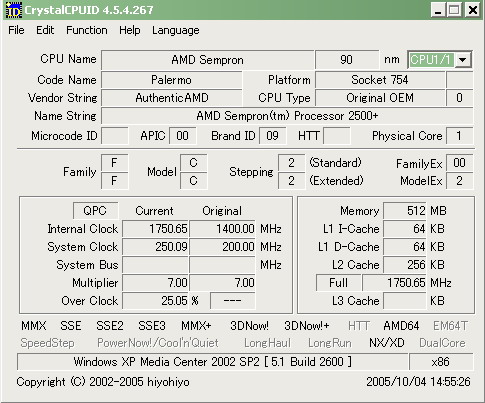Open the Language menu
Image resolution: width=485 pixels, height=403 pixels.
pyautogui.click(x=176, y=30)
